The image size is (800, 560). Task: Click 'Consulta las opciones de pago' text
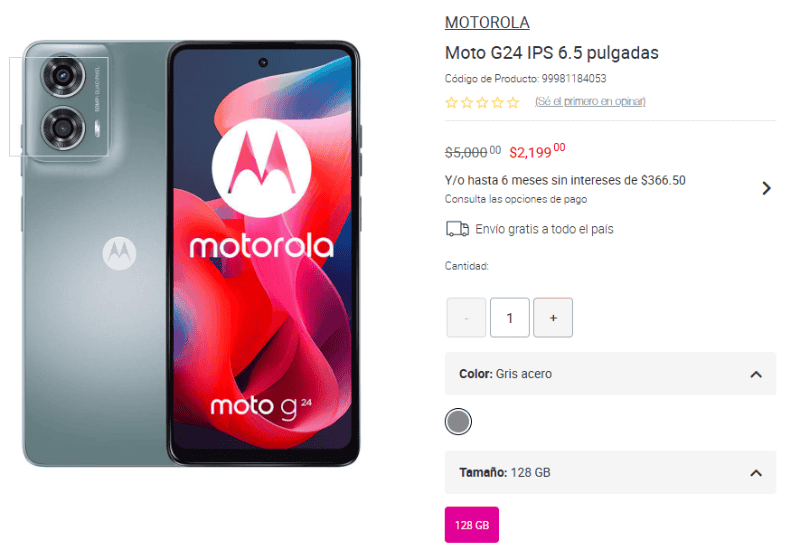(516, 199)
